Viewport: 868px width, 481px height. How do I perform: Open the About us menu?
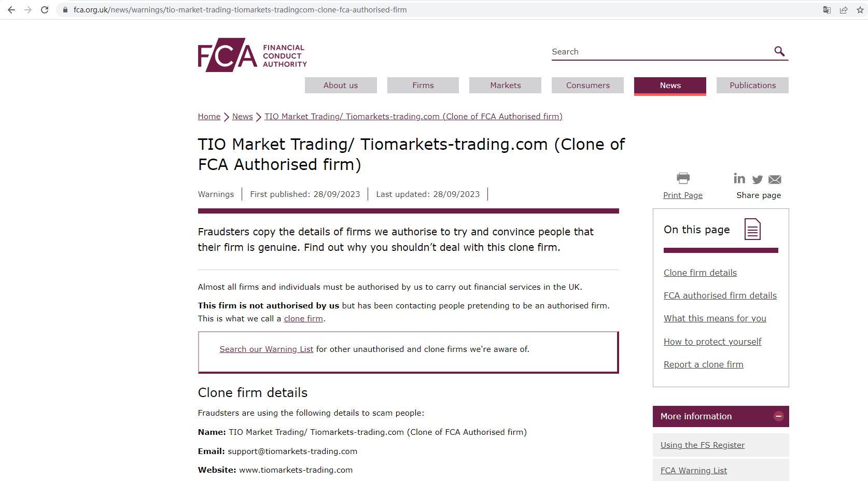341,86
